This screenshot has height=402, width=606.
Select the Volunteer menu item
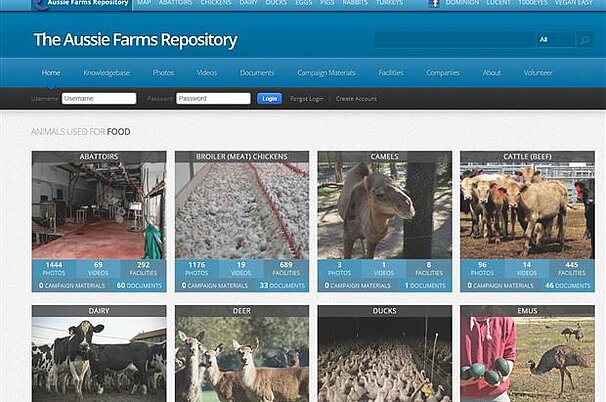click(538, 73)
